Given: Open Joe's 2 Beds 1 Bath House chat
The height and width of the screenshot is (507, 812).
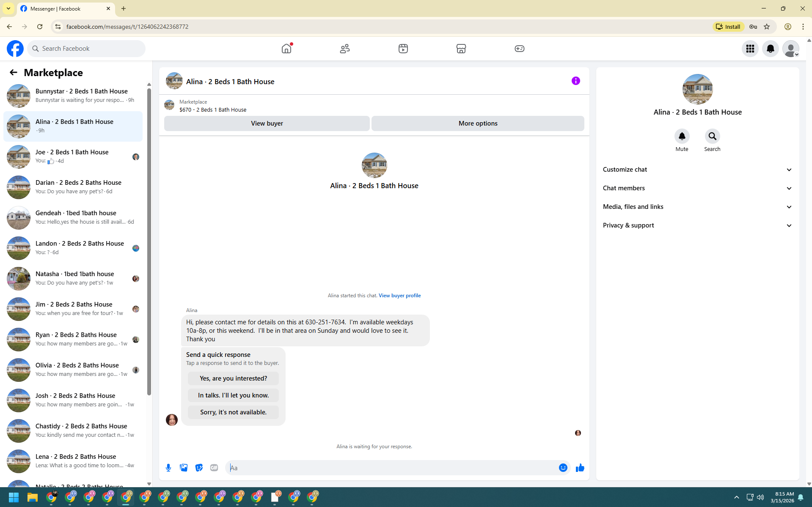Looking at the screenshot, I should pyautogui.click(x=73, y=157).
